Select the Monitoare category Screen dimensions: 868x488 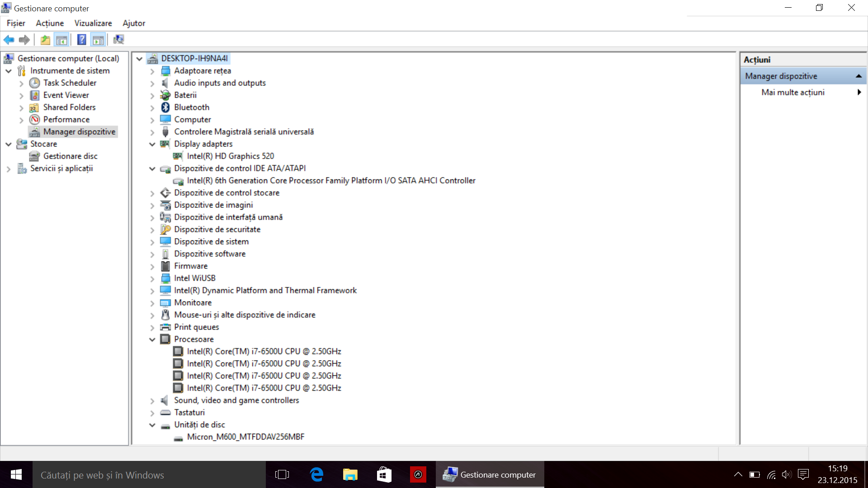193,302
